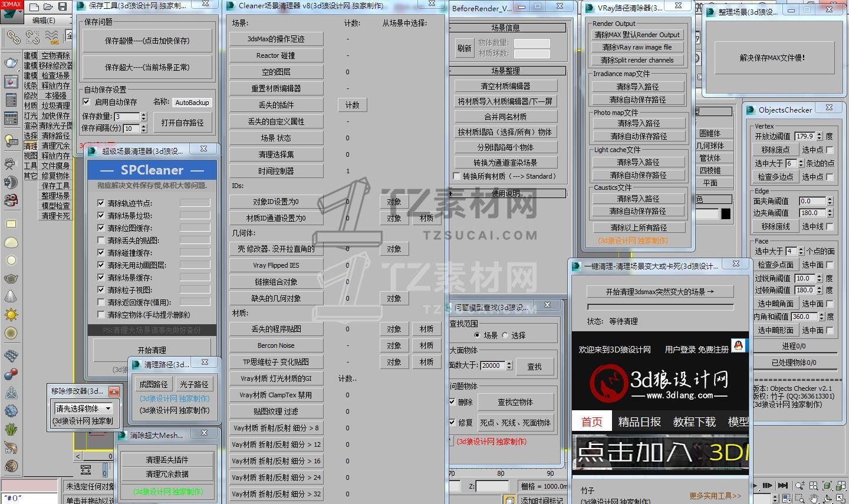Open the 编辑(E) menu
This screenshot has height=504, width=849.
point(44,20)
